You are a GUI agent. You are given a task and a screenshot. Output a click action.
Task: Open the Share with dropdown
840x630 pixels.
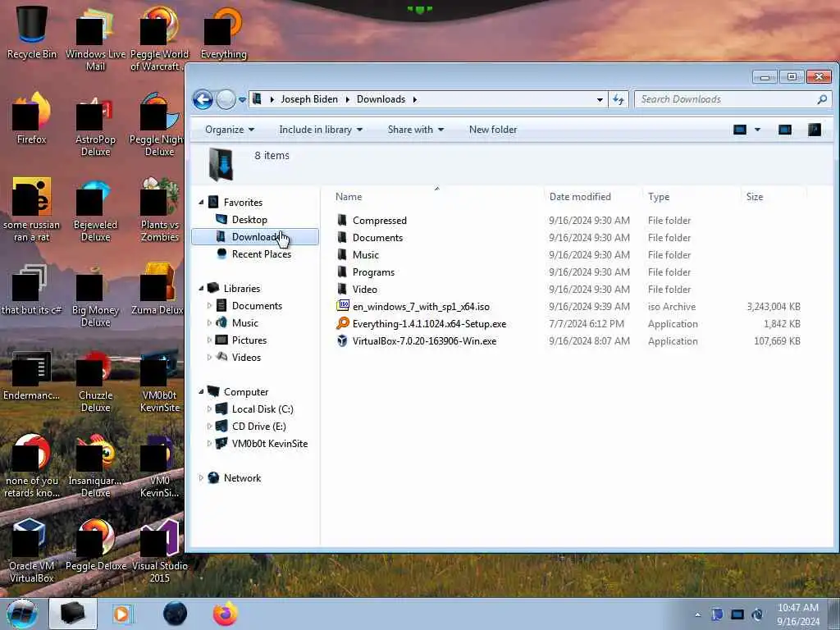[x=416, y=130]
